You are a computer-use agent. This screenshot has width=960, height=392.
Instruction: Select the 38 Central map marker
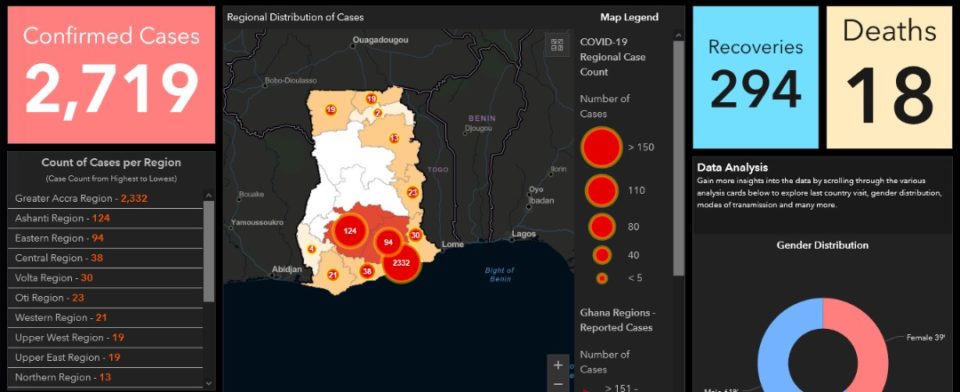point(367,271)
